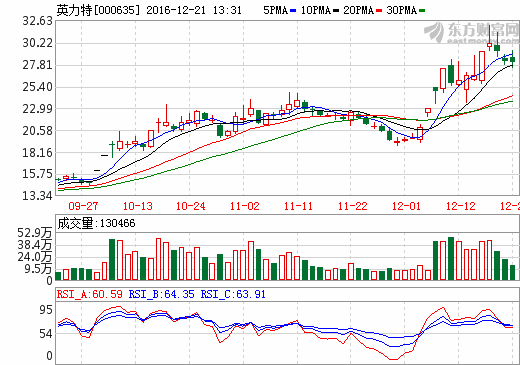Select the 10-13 date marker
Screen dimensions: 520x365
coord(137,206)
